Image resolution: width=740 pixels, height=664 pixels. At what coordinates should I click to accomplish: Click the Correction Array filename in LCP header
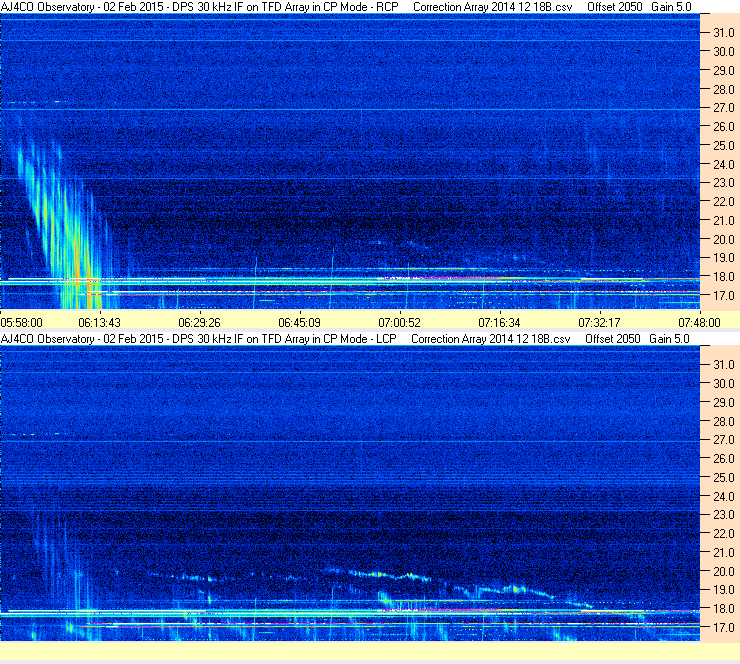coord(490,339)
